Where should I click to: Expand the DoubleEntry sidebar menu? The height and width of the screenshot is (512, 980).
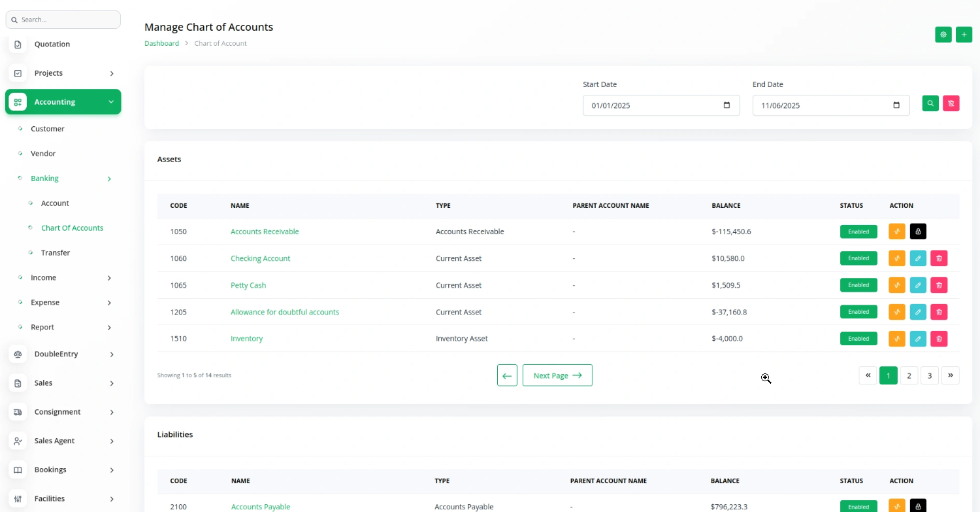click(x=63, y=354)
